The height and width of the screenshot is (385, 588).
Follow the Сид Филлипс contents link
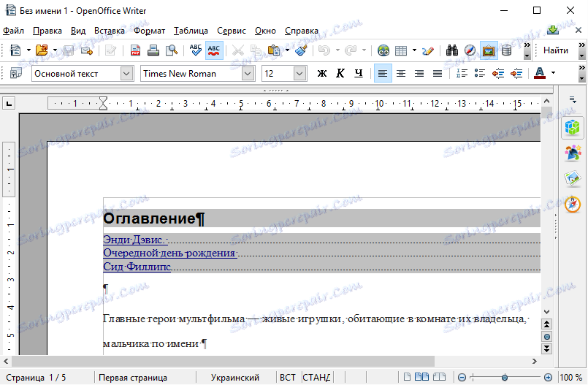pyautogui.click(x=137, y=267)
